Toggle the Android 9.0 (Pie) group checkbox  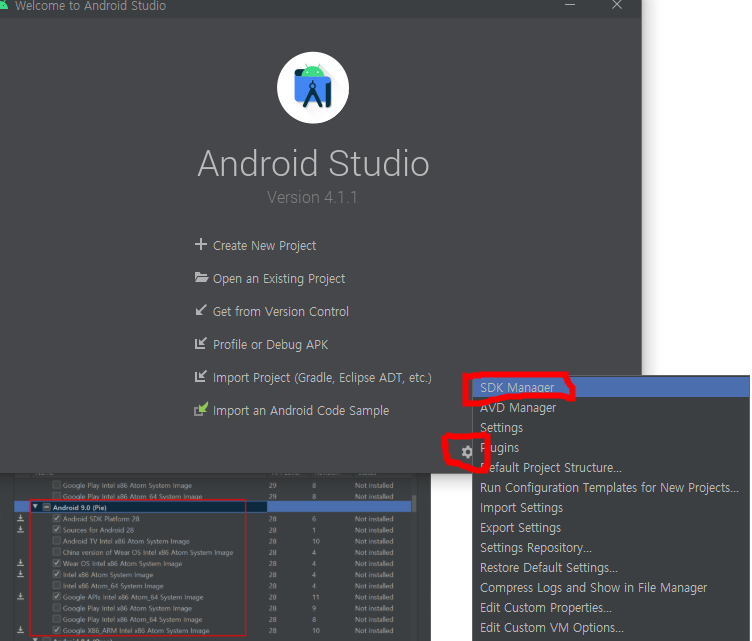[x=47, y=507]
